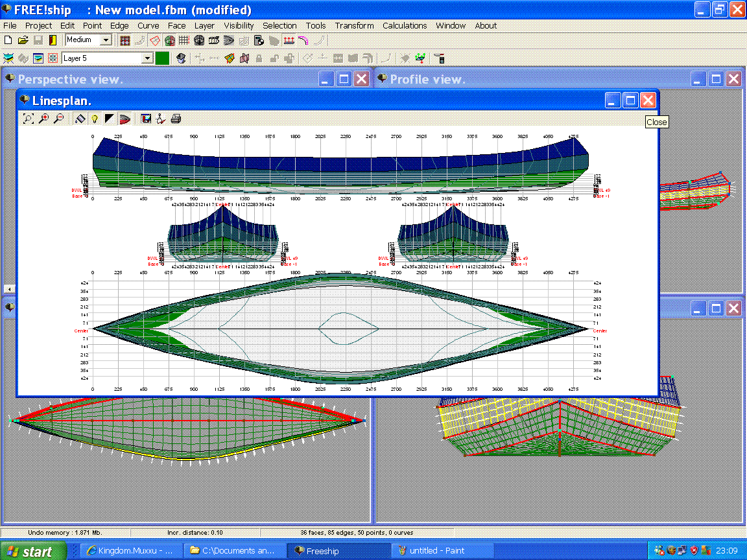Print the Linesplan
This screenshot has height=560, width=747.
(x=176, y=119)
